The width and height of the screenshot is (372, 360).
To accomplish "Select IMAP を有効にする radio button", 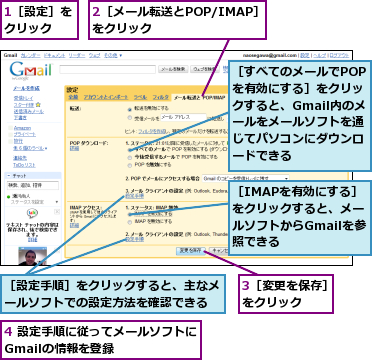I will point(129,214).
